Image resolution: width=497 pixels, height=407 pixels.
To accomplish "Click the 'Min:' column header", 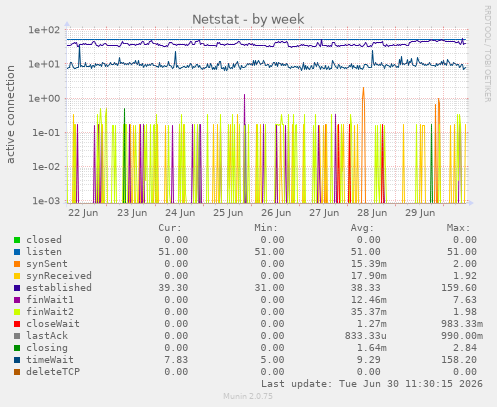I will 266,228.
